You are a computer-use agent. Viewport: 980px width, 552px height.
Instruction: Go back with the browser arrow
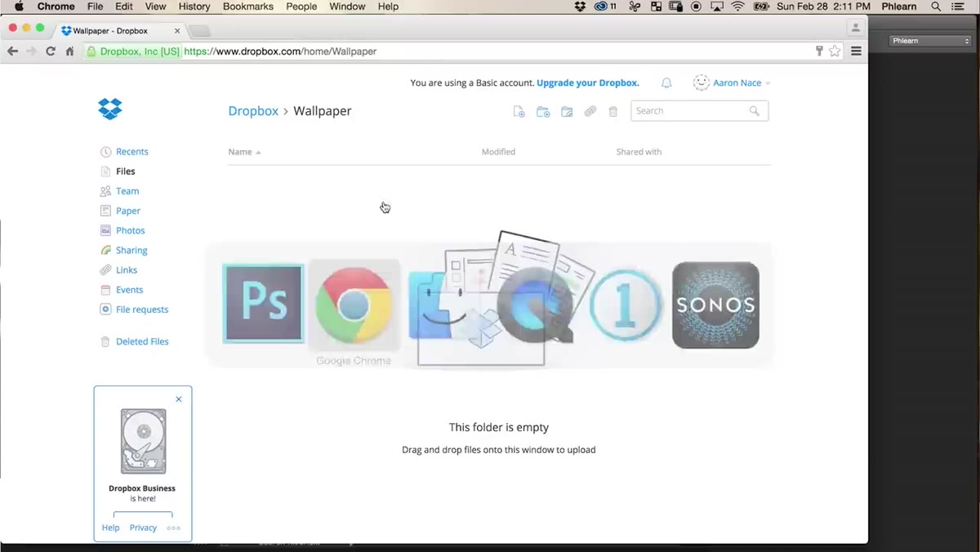point(12,51)
